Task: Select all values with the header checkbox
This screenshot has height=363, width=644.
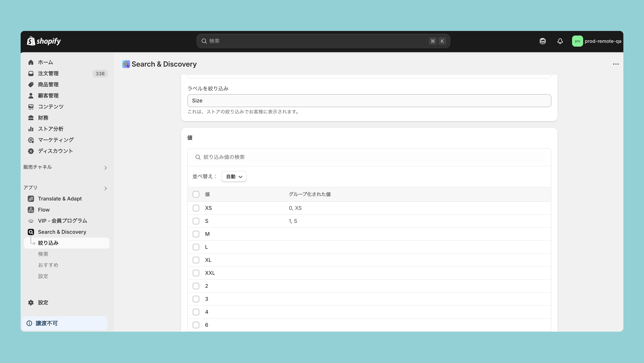Action: tap(196, 194)
